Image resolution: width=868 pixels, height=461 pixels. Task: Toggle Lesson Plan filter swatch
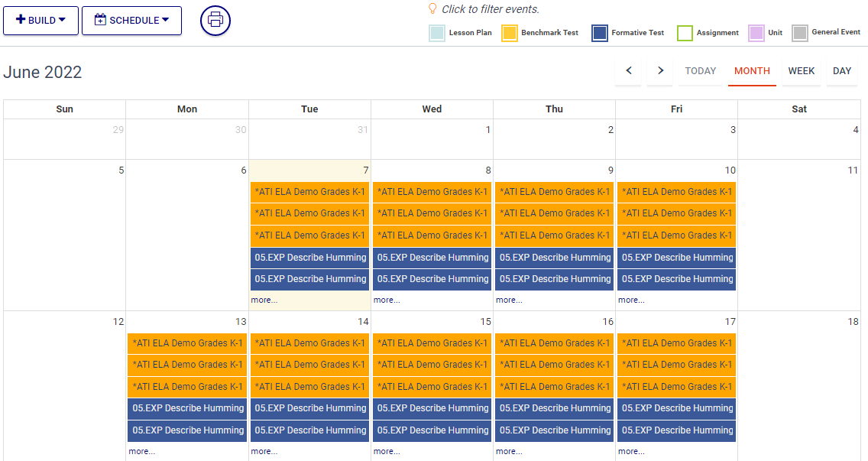(x=437, y=33)
